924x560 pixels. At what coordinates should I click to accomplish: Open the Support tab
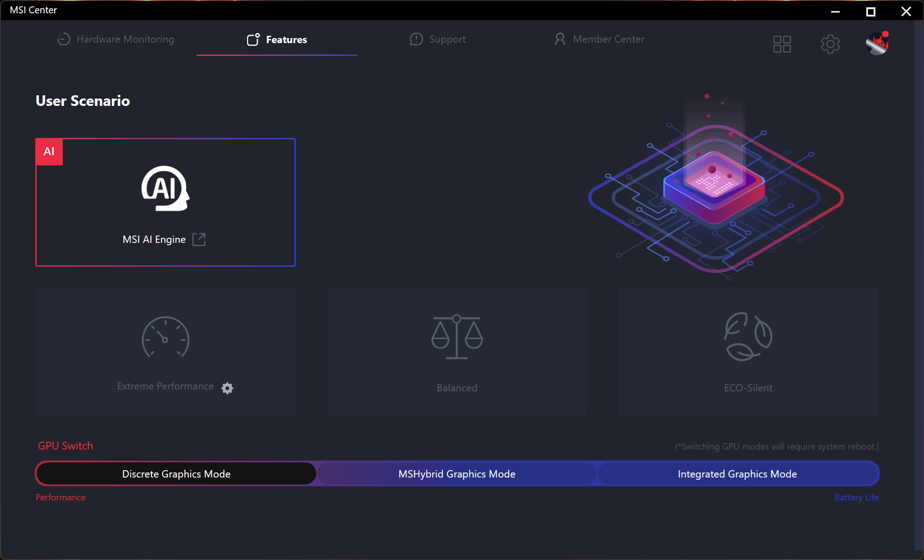tap(438, 39)
